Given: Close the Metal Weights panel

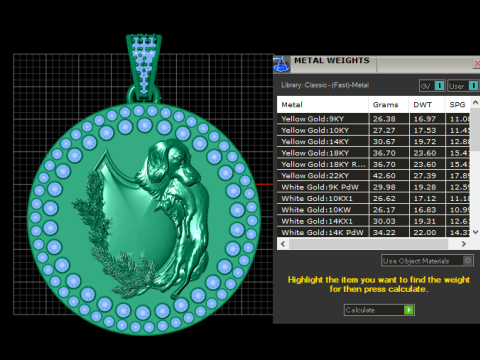Looking at the screenshot, I should click(477, 64).
